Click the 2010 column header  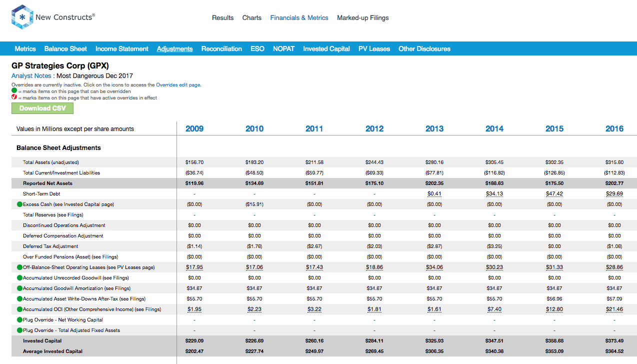coord(254,128)
